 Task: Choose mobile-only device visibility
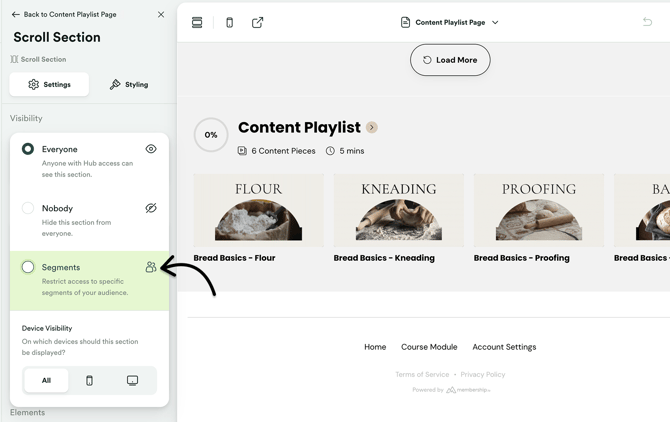point(89,380)
